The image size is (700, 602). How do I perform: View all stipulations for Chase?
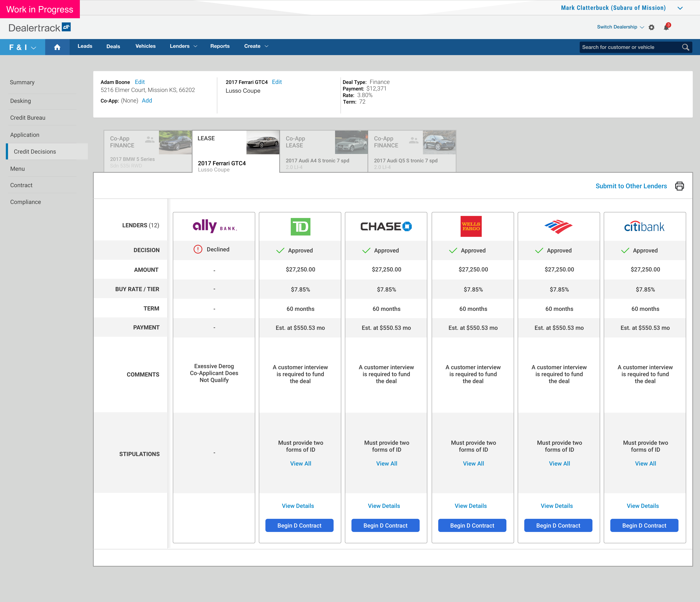pos(387,464)
